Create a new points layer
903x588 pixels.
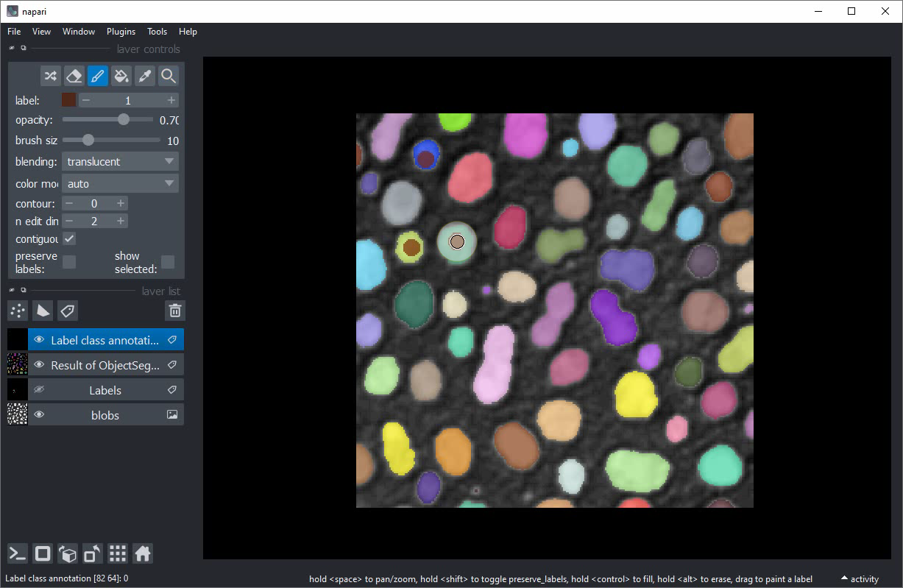point(18,311)
